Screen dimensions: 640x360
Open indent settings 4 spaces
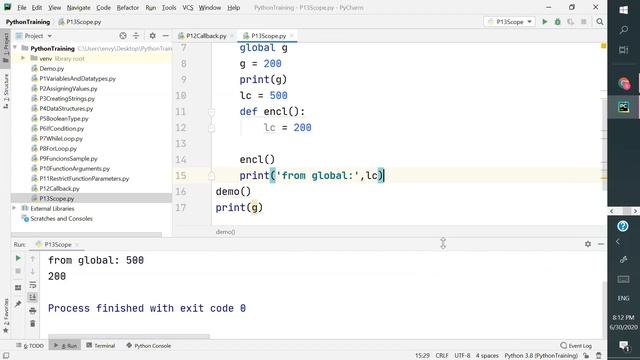[487, 356]
